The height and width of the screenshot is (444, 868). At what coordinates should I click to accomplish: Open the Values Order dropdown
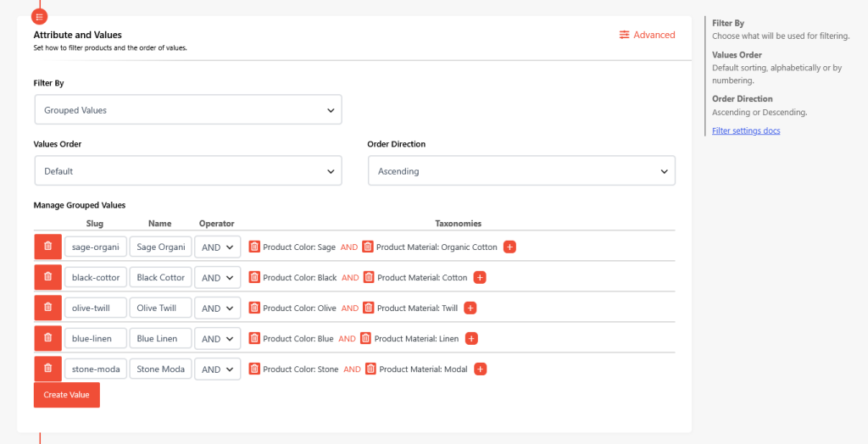pyautogui.click(x=188, y=170)
